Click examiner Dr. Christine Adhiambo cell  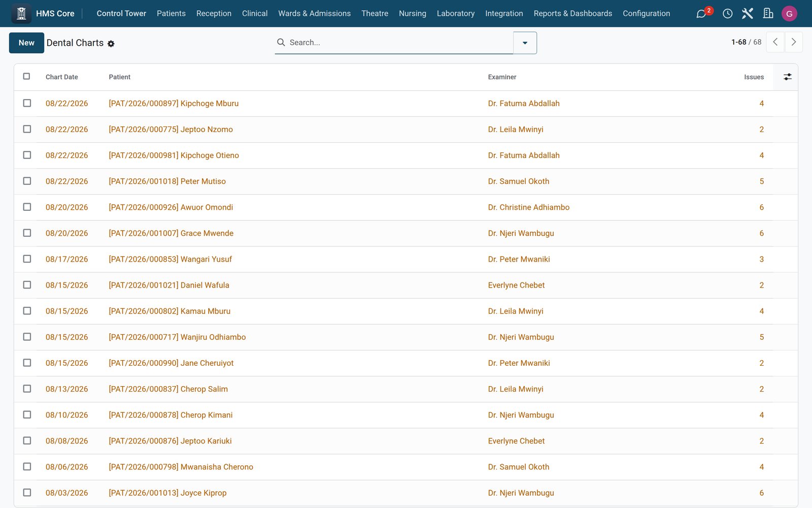coord(529,207)
